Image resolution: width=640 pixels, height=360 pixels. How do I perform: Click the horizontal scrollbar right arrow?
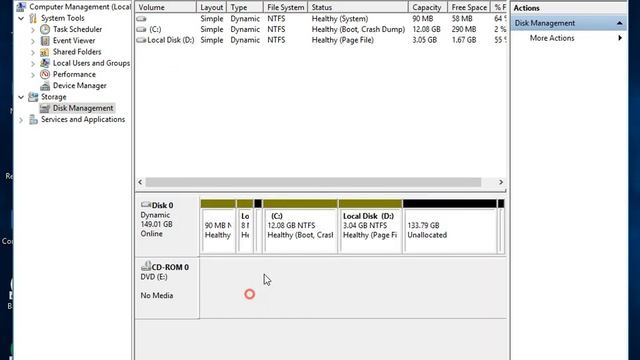(501, 182)
